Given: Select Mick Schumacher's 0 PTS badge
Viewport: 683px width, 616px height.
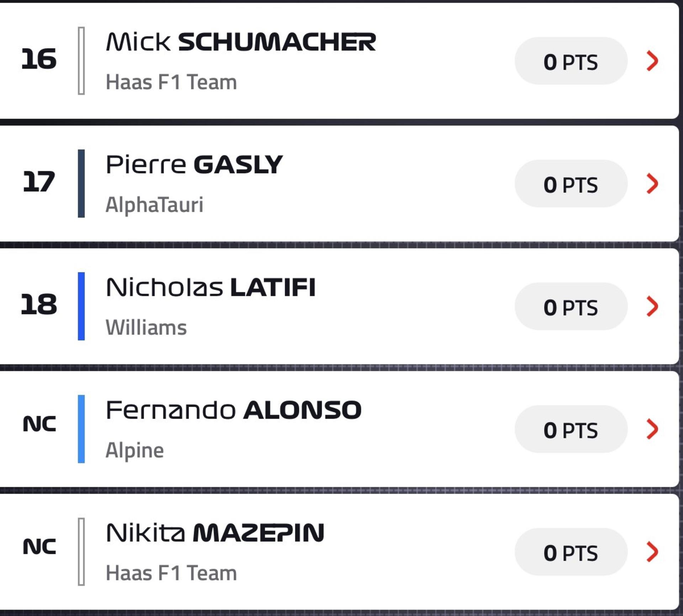Looking at the screenshot, I should point(571,61).
